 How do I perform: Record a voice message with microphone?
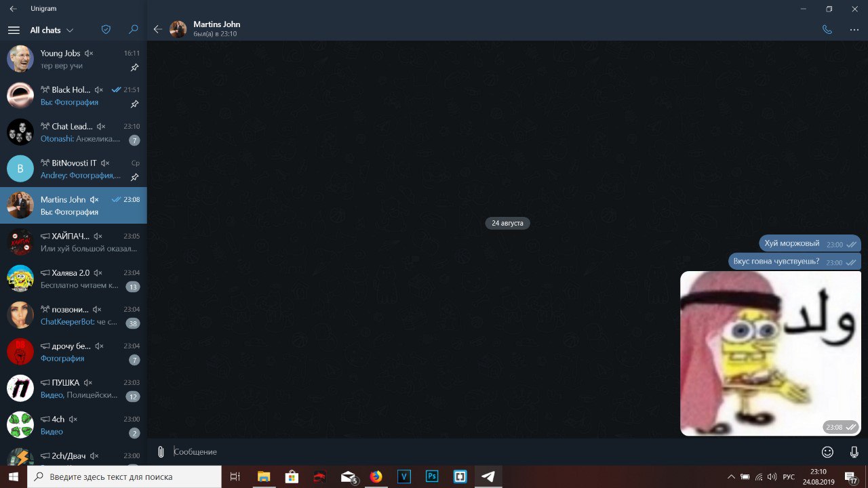click(x=854, y=451)
